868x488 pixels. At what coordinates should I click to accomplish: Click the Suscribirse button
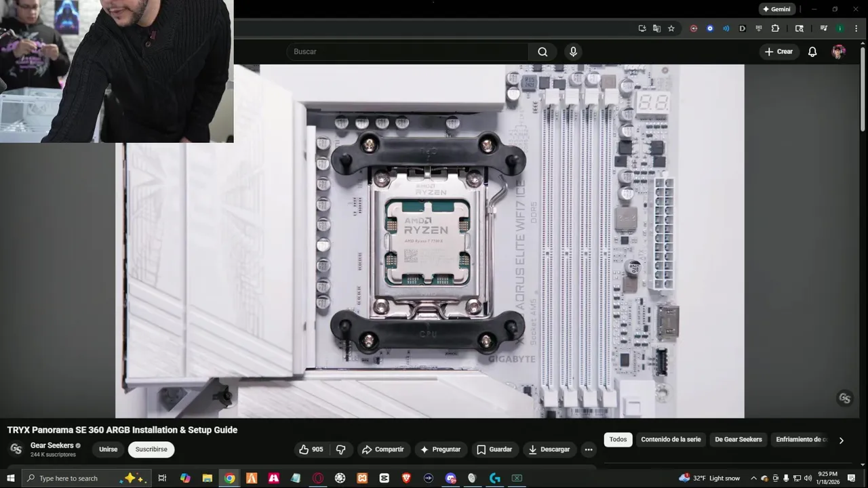(x=151, y=449)
